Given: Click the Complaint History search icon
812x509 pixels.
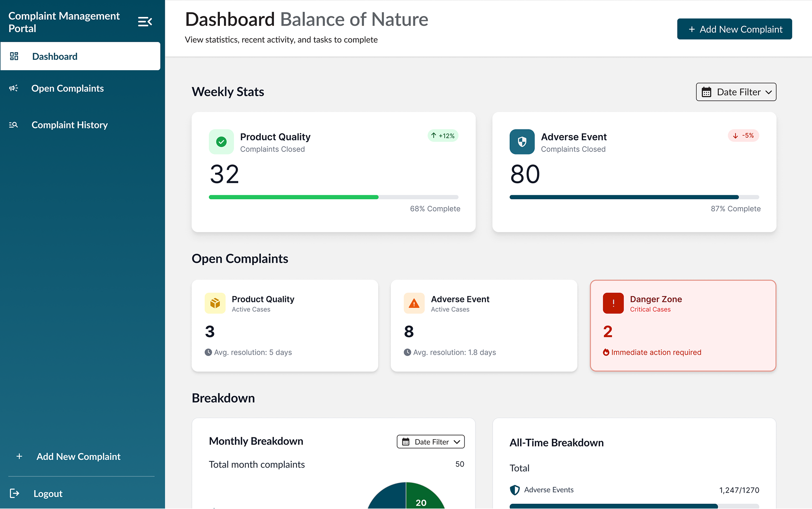Looking at the screenshot, I should 14,125.
